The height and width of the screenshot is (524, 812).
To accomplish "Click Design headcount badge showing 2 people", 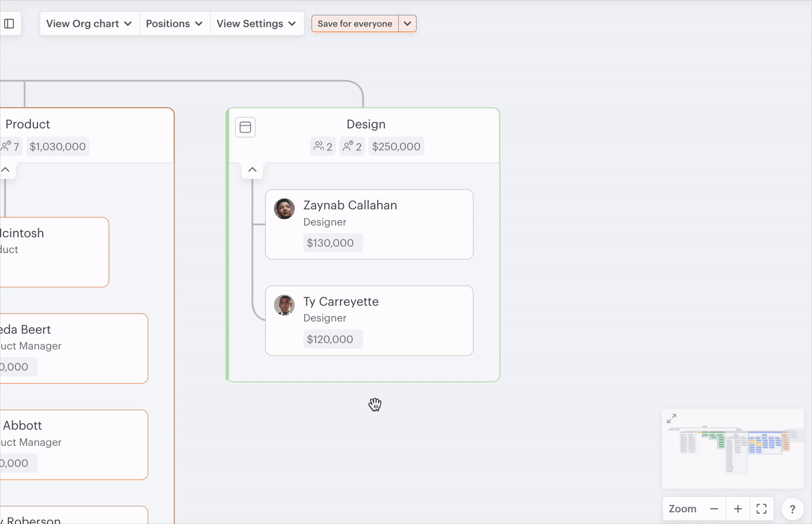I will pos(323,147).
